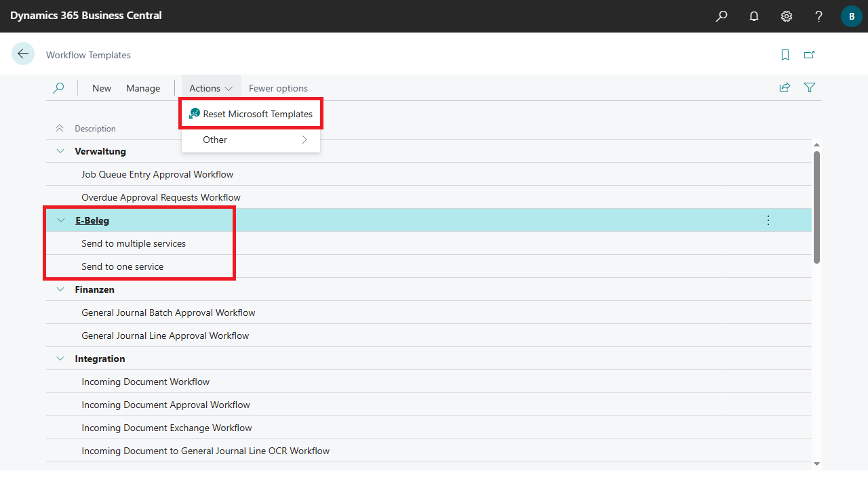The image size is (868, 488).
Task: Click Dynamics 365 Business Central title
Action: coord(86,15)
